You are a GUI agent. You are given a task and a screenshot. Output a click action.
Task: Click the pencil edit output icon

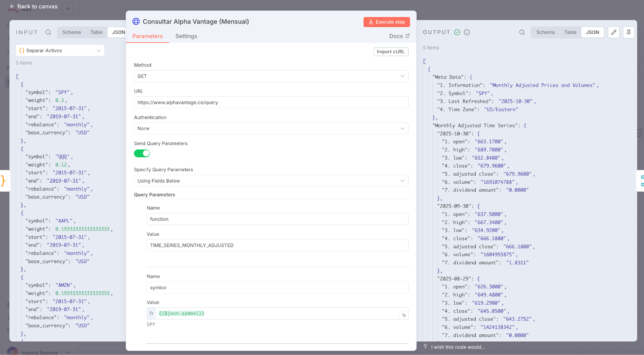point(613,32)
